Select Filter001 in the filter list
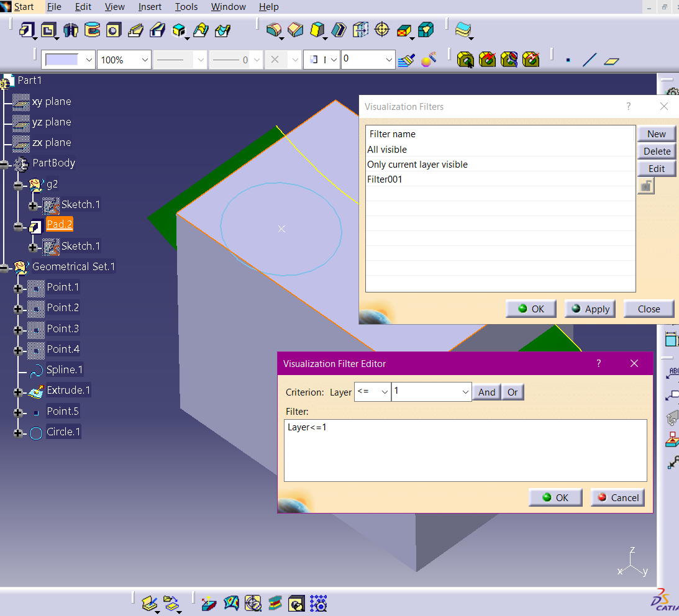 [x=385, y=179]
